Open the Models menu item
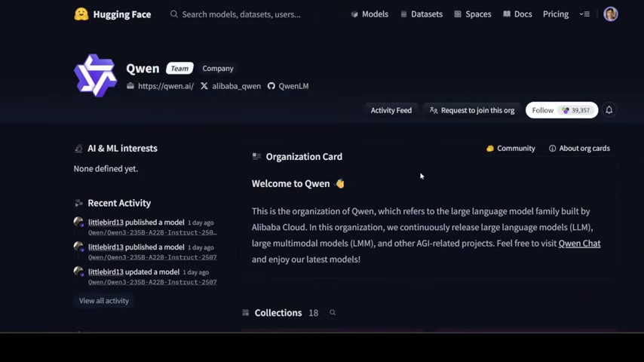Image resolution: width=644 pixels, height=362 pixels. point(370,14)
